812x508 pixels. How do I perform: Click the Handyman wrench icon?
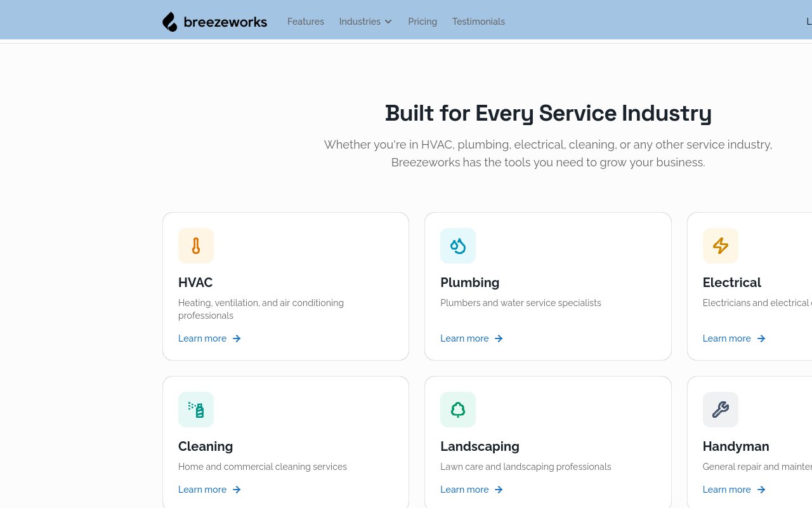pyautogui.click(x=721, y=410)
